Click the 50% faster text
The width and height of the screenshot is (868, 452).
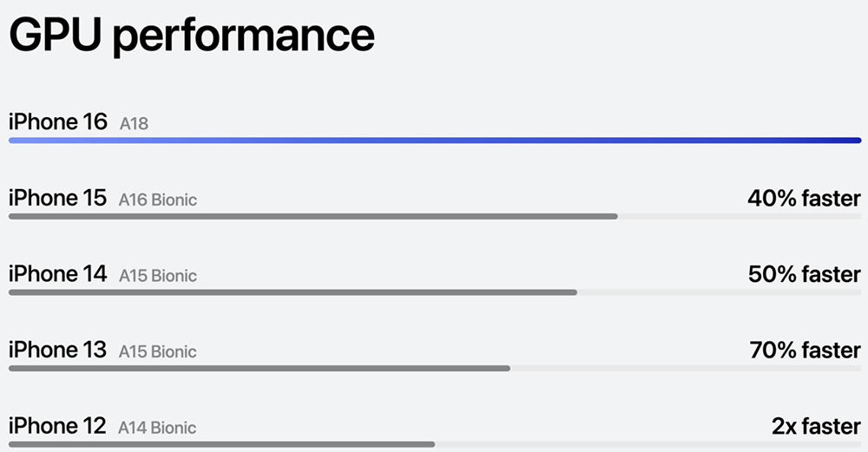pos(804,275)
